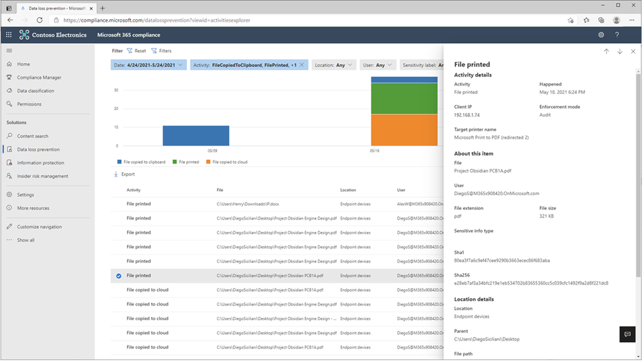This screenshot has height=362, width=644.
Task: Collapse the left navigation hamburger menu
Action: click(9, 50)
